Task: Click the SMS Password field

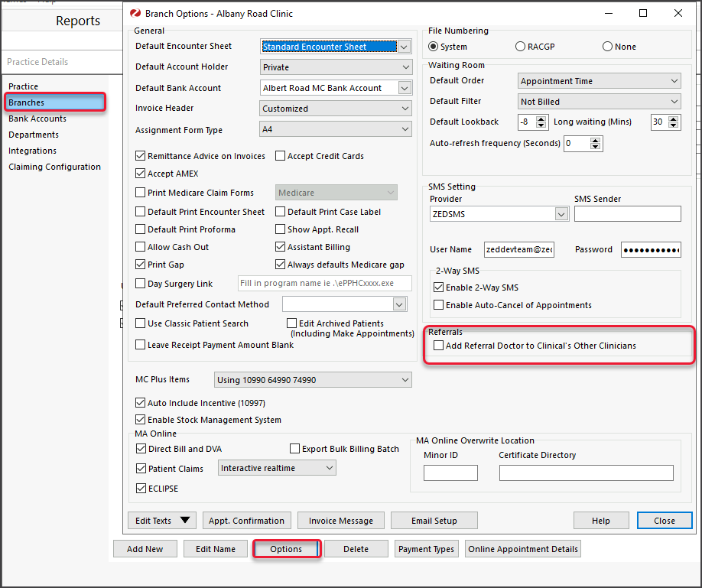Action: [x=651, y=249]
